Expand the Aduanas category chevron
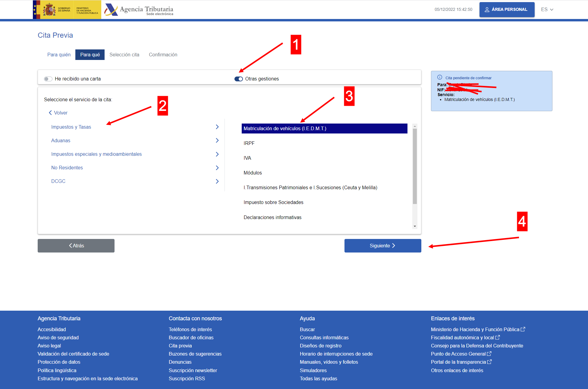Image resolution: width=588 pixels, height=389 pixels. [x=217, y=140]
